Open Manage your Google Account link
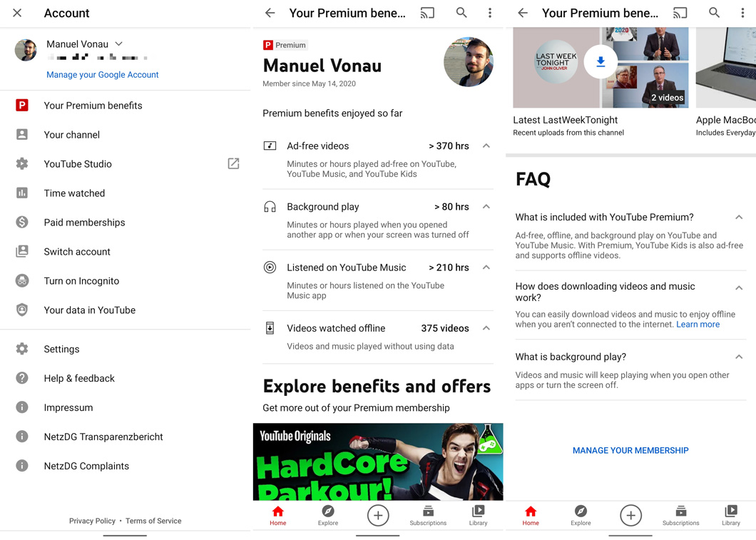The height and width of the screenshot is (540, 756). point(102,75)
